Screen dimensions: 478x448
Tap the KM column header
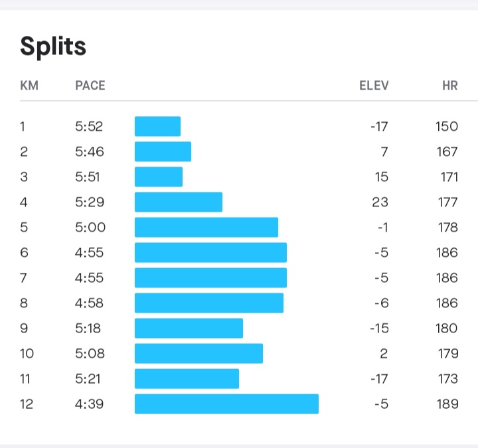coord(29,86)
